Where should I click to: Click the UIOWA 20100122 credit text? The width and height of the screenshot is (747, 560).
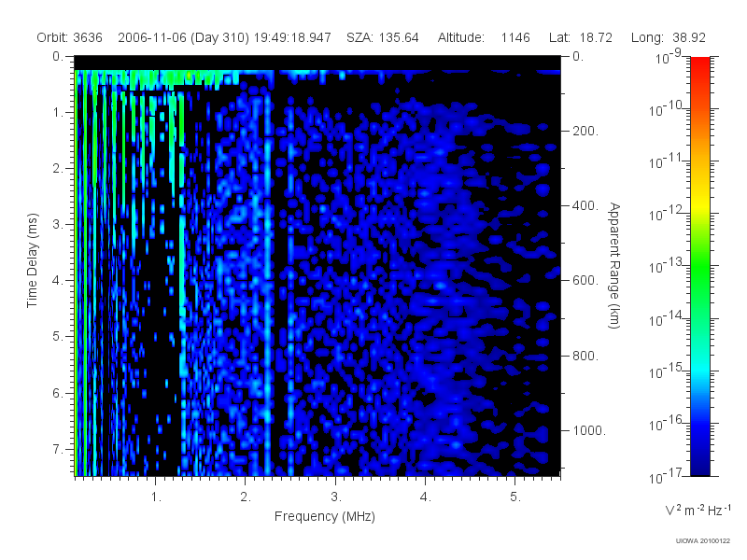click(x=703, y=540)
